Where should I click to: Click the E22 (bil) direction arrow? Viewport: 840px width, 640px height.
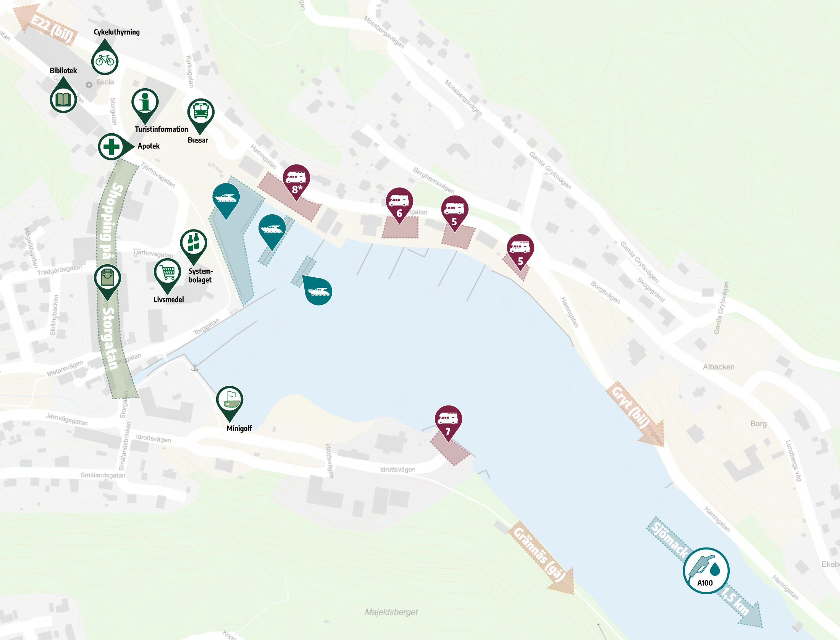click(x=45, y=24)
